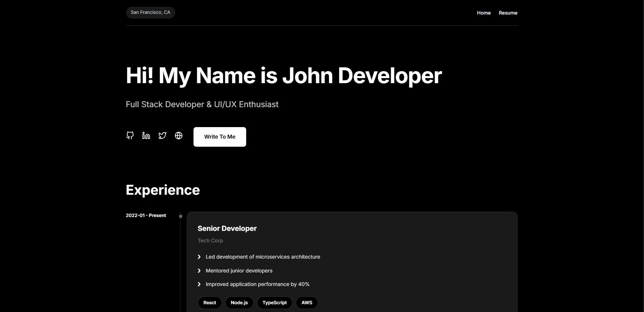The height and width of the screenshot is (312, 644).
Task: Open the GitHub profile icon
Action: point(130,136)
